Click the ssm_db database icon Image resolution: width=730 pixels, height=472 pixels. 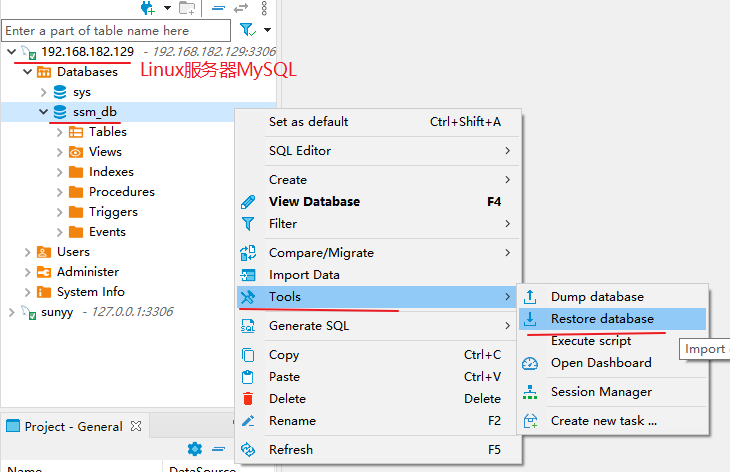pos(60,112)
